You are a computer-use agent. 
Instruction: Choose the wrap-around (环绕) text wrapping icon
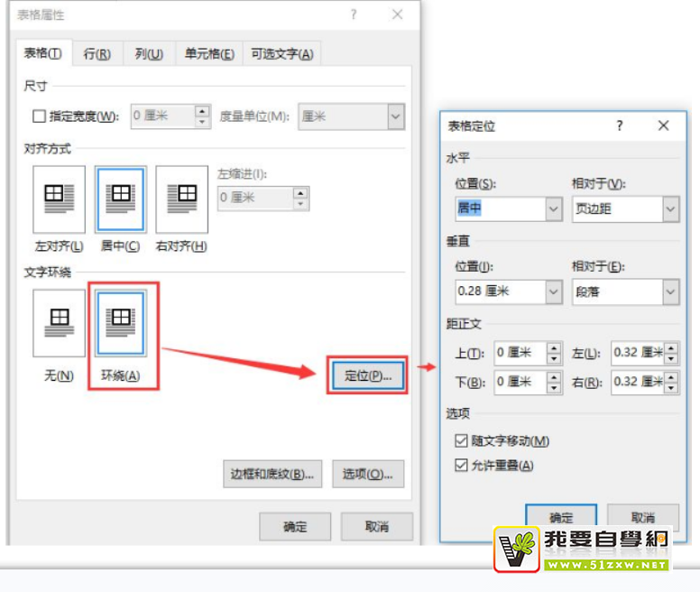pos(120,323)
